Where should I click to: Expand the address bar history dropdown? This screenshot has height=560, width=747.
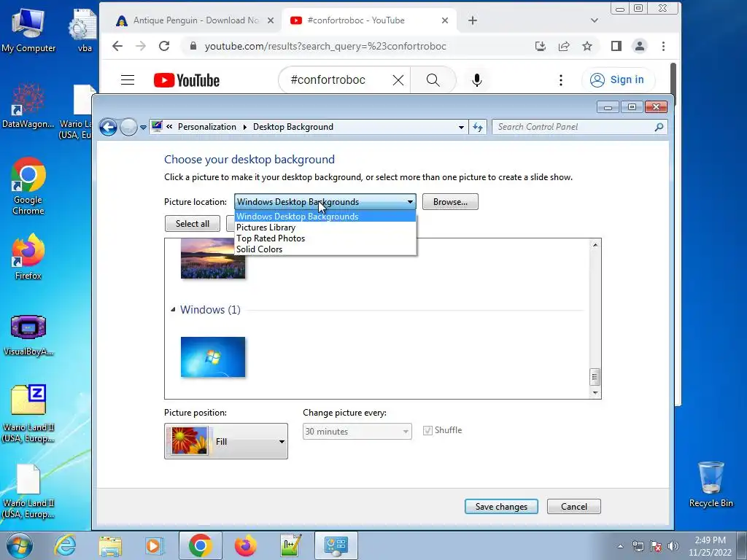coord(461,127)
